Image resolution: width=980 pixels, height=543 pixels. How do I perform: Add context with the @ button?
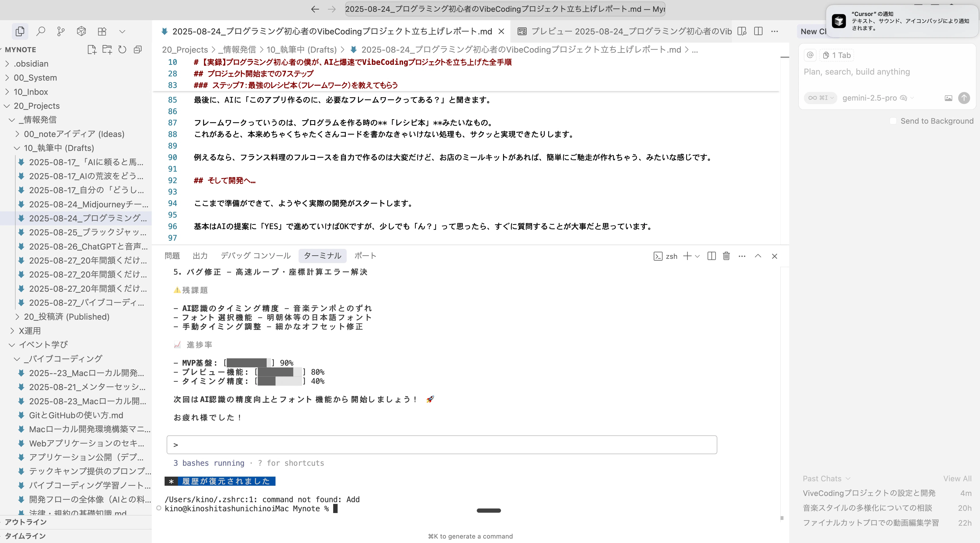point(810,55)
